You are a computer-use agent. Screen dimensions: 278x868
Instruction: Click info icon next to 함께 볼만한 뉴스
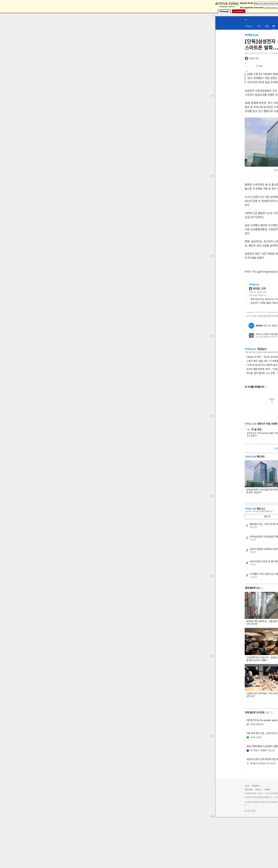point(262,588)
